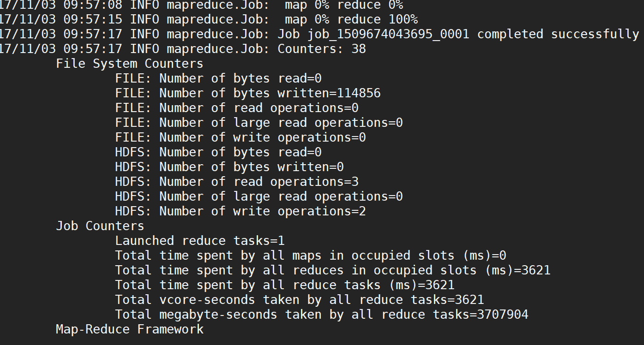Click 'HDFS: Number of write operations=2' line
Viewport: 644px width, 345px height.
pyautogui.click(x=241, y=211)
